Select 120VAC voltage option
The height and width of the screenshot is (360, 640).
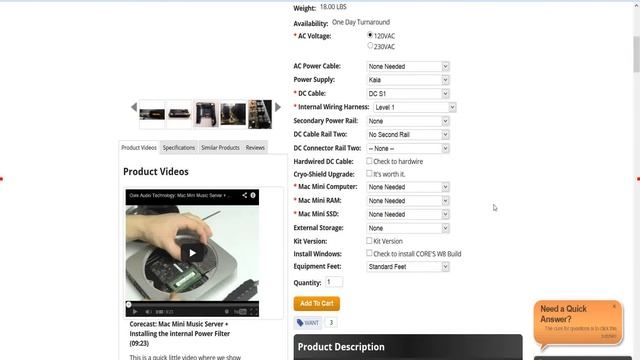click(x=370, y=35)
